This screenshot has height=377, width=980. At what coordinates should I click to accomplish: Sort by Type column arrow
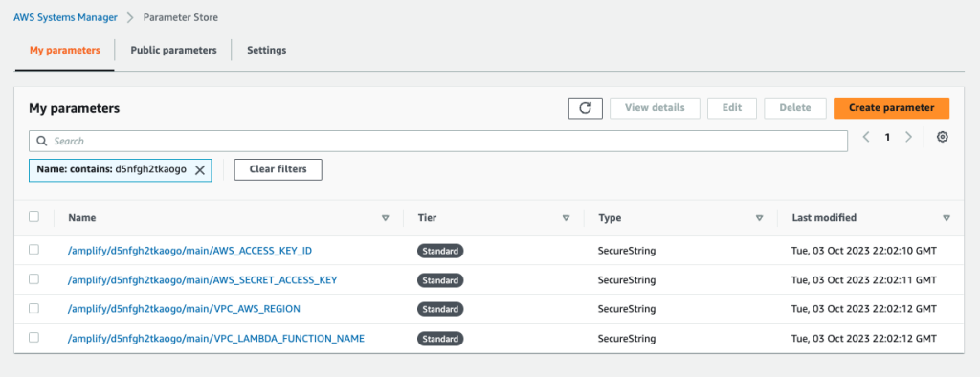(x=759, y=218)
